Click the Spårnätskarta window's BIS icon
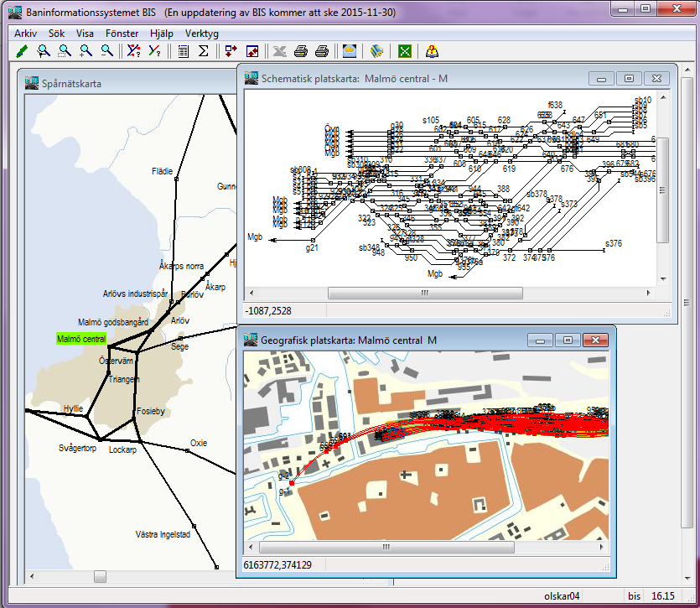This screenshot has width=700, height=608. pos(32,83)
